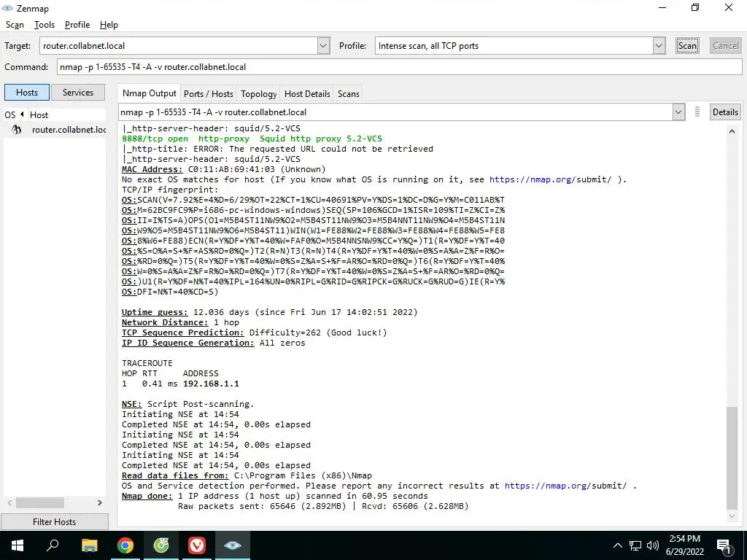The width and height of the screenshot is (747, 560).
Task: Click hosts list scroll left arrow
Action: click(9, 503)
